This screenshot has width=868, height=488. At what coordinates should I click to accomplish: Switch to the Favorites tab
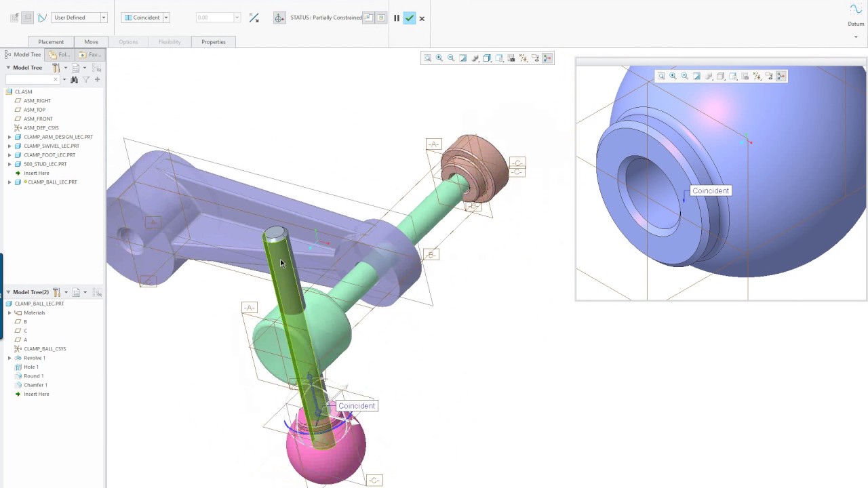[90, 54]
